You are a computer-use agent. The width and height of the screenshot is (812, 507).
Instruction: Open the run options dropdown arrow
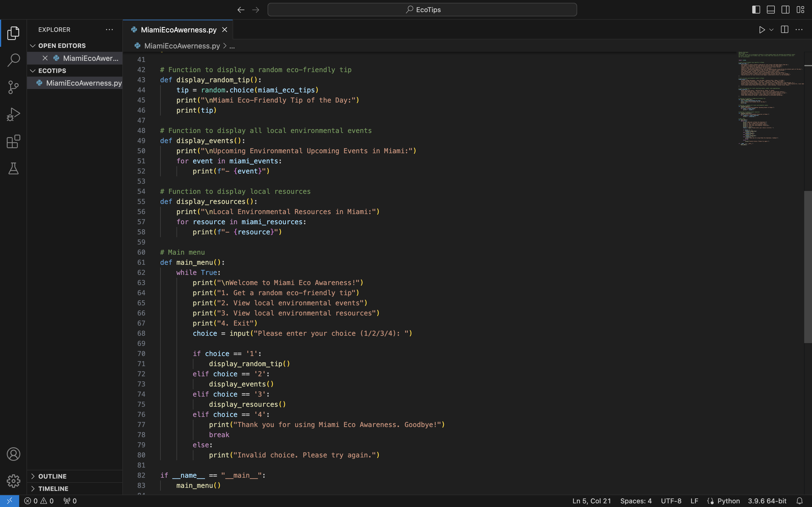click(x=771, y=30)
